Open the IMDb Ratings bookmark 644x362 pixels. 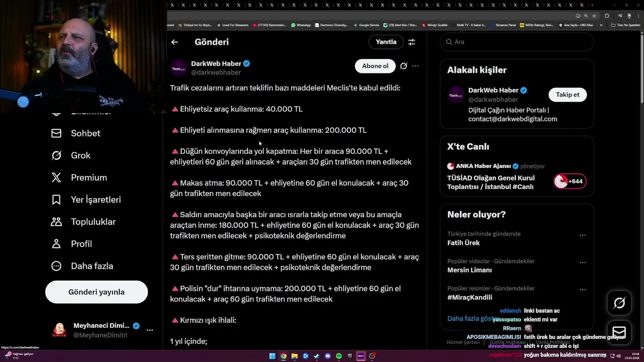(x=537, y=25)
